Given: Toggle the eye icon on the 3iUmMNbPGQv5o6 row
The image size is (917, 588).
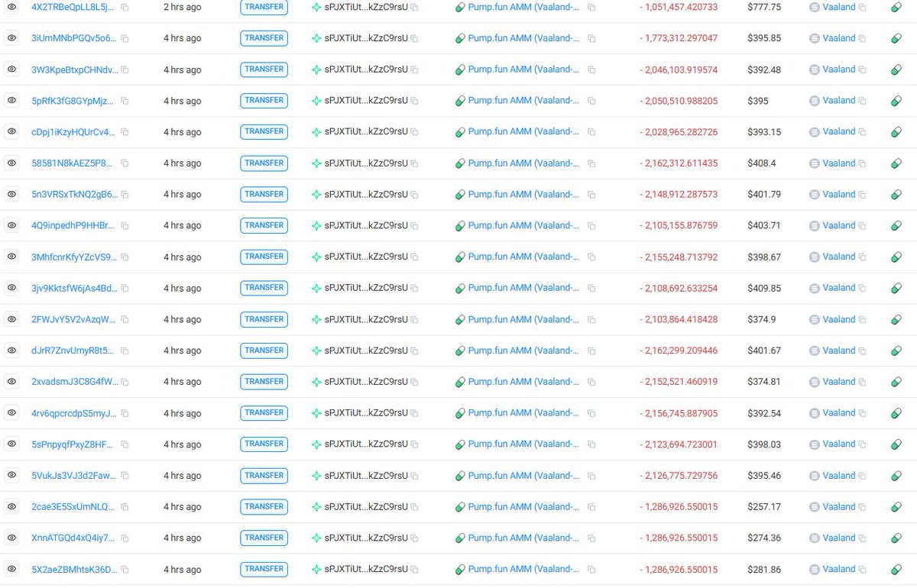Looking at the screenshot, I should (11, 37).
